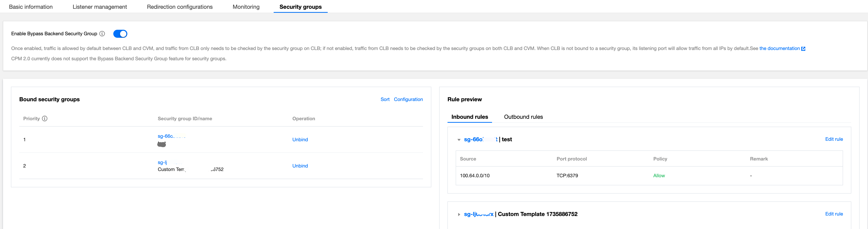Unbind the priority 2 security group
The image size is (868, 229).
pos(300,166)
